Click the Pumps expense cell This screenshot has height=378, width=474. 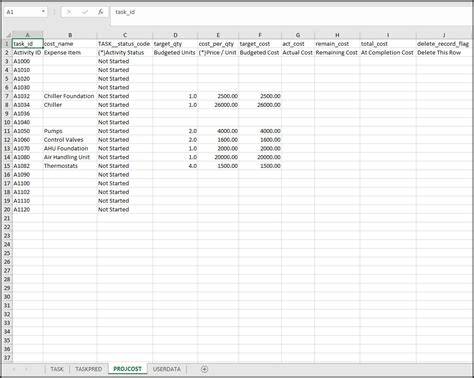[70, 131]
